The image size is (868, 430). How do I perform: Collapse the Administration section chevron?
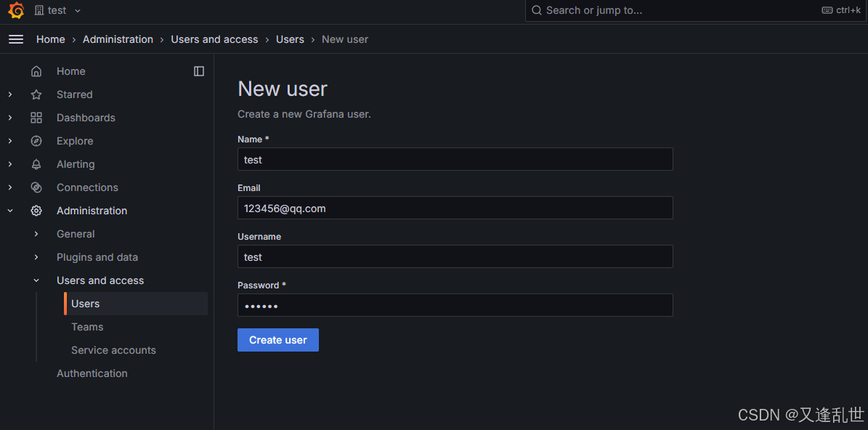(x=10, y=211)
